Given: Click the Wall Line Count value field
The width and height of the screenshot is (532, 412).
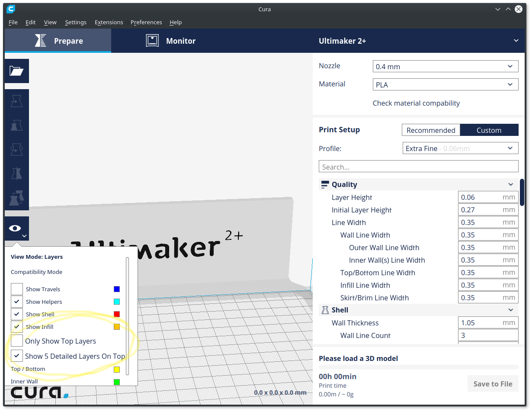Looking at the screenshot, I should click(x=488, y=335).
